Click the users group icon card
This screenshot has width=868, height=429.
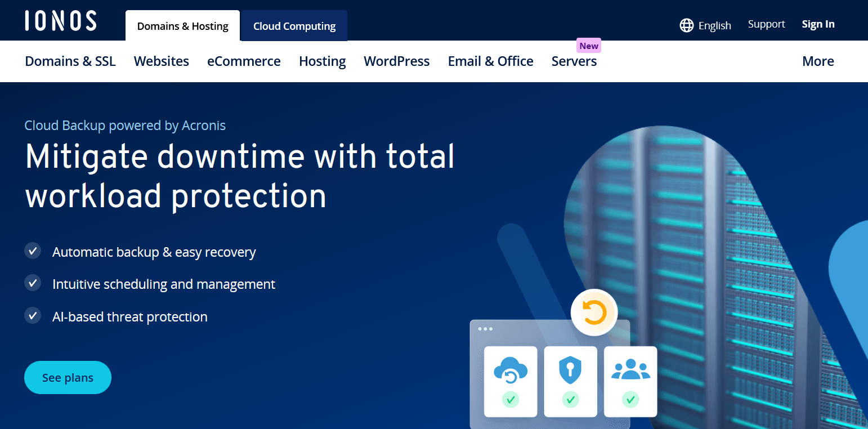(x=630, y=381)
